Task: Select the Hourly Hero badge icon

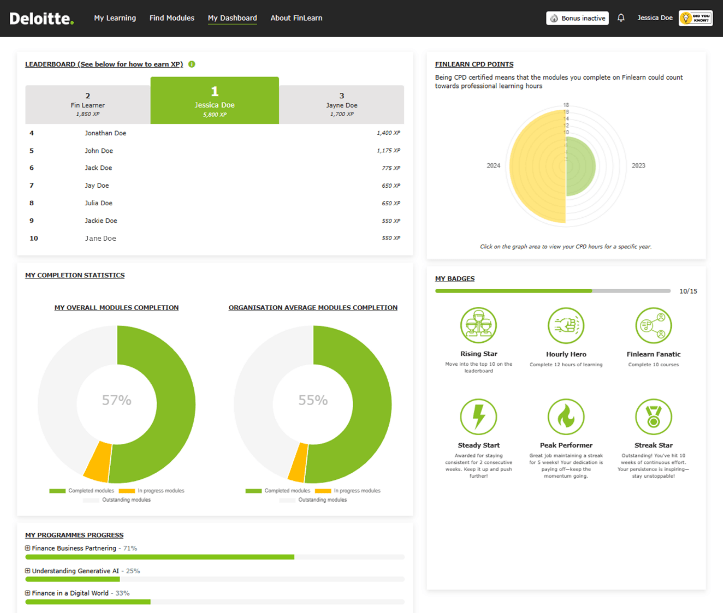Action: tap(566, 326)
